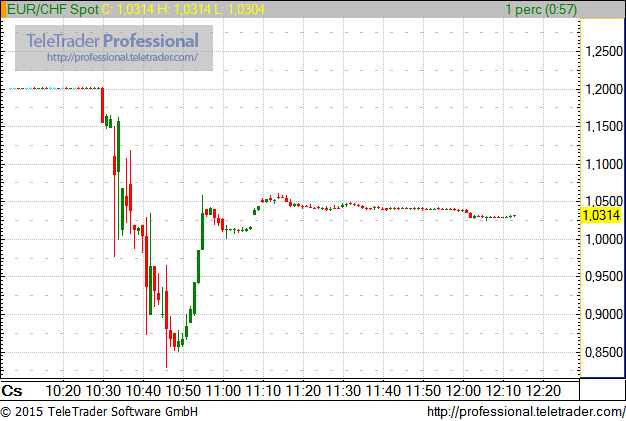The height and width of the screenshot is (421, 626).
Task: Select the 1 perc (0:57) interval label
Action: pos(541,9)
